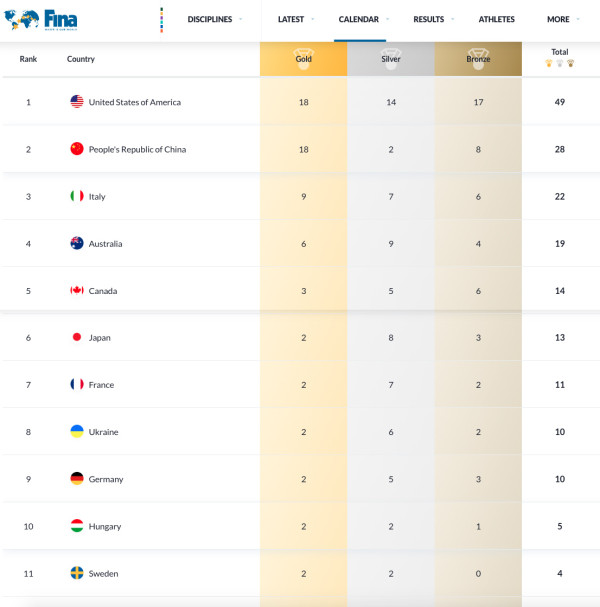
Task: Click the Italy flag icon
Action: tap(77, 196)
